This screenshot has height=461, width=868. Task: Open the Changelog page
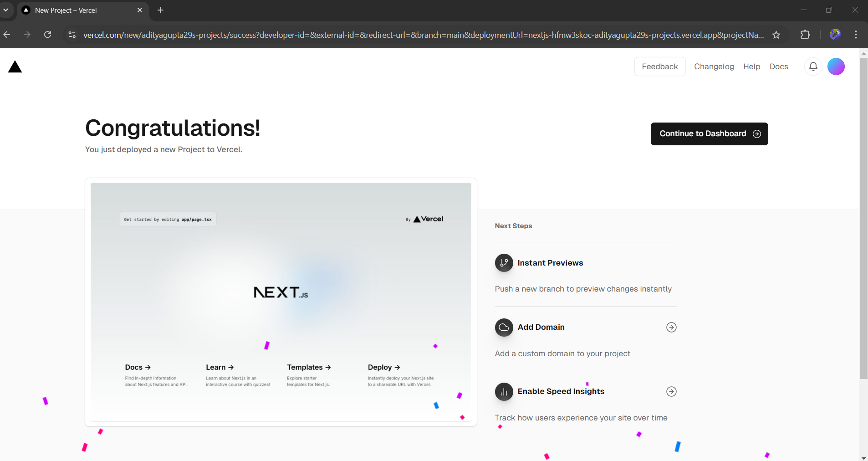point(714,67)
